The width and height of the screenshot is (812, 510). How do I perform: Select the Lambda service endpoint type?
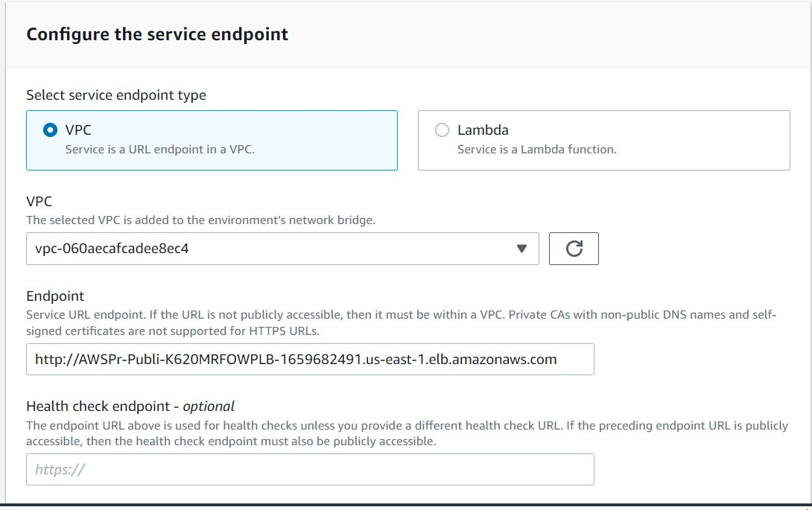[443, 130]
